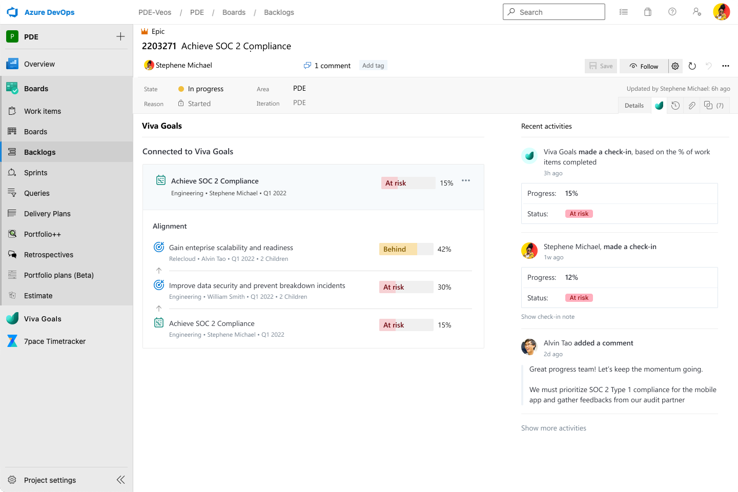Click Show more activities link

coord(553,428)
